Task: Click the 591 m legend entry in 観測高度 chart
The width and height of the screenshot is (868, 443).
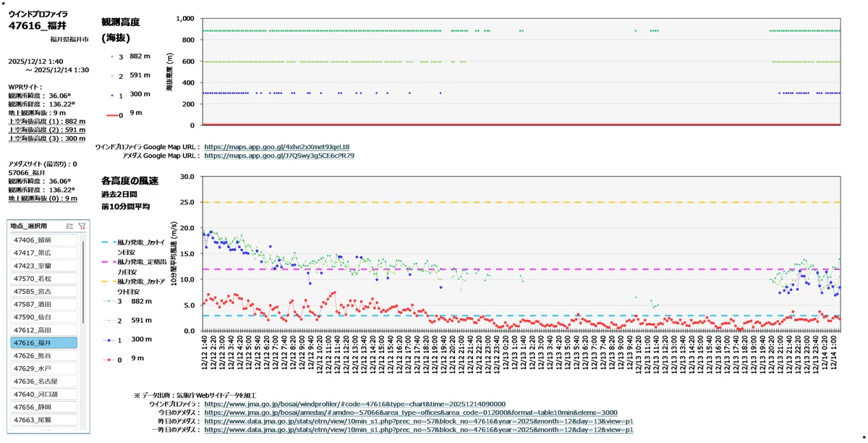Action: pos(130,75)
